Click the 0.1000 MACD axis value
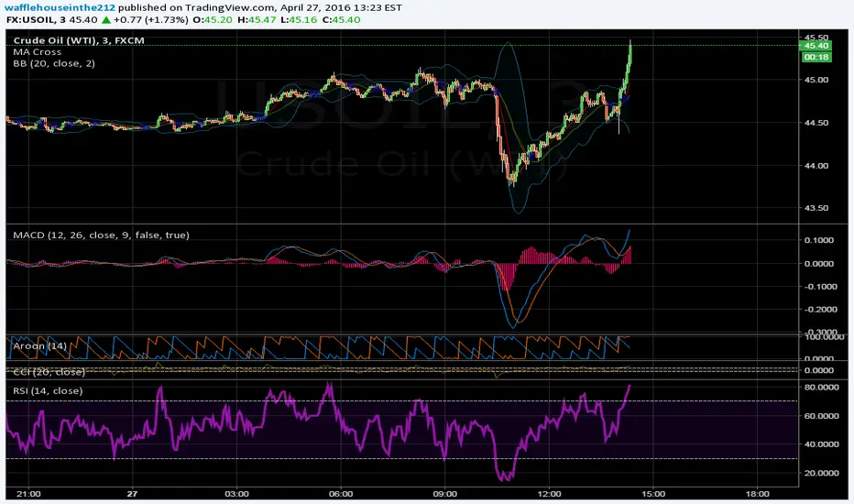The height and width of the screenshot is (504, 854). point(818,240)
